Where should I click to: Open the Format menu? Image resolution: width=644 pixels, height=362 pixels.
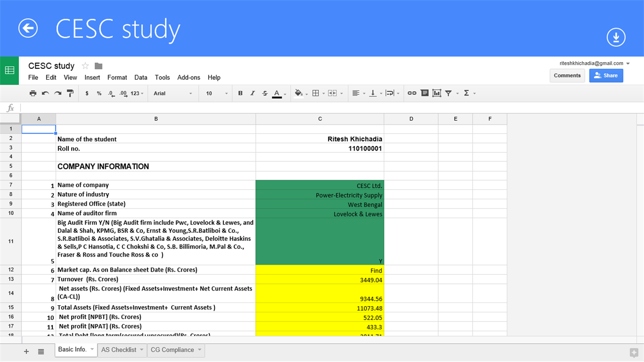click(117, 77)
